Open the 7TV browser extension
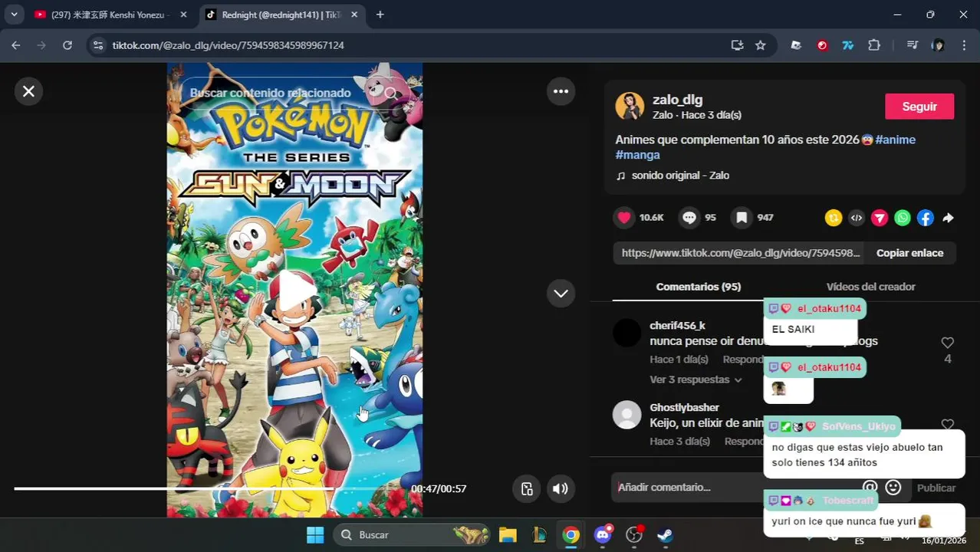This screenshot has width=980, height=552. tap(848, 45)
